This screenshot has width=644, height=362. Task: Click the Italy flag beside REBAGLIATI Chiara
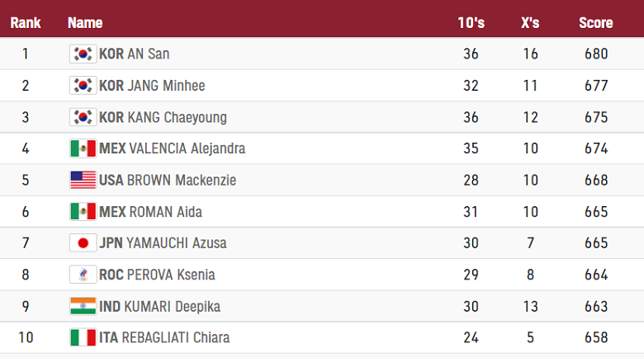(83, 338)
